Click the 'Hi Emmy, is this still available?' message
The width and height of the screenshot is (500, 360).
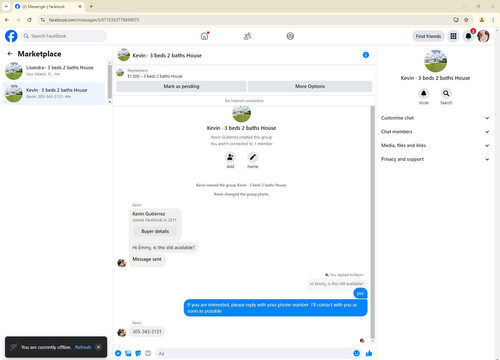coord(163,248)
